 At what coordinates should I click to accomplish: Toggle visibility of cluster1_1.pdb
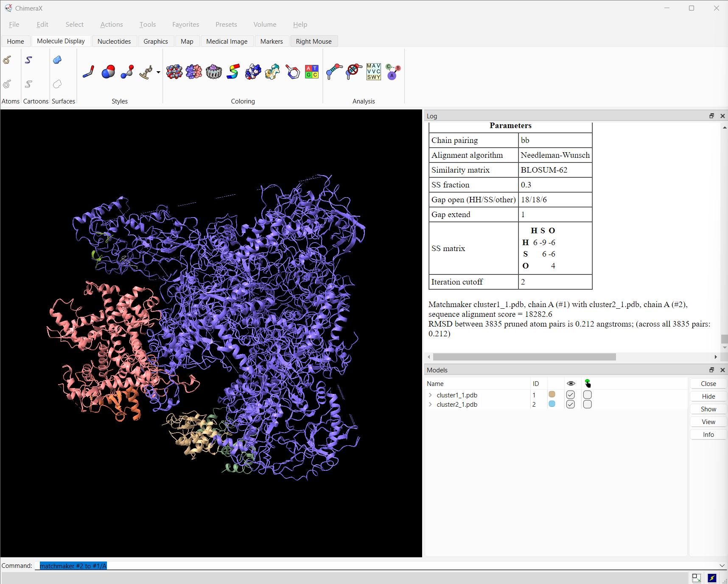coord(571,395)
